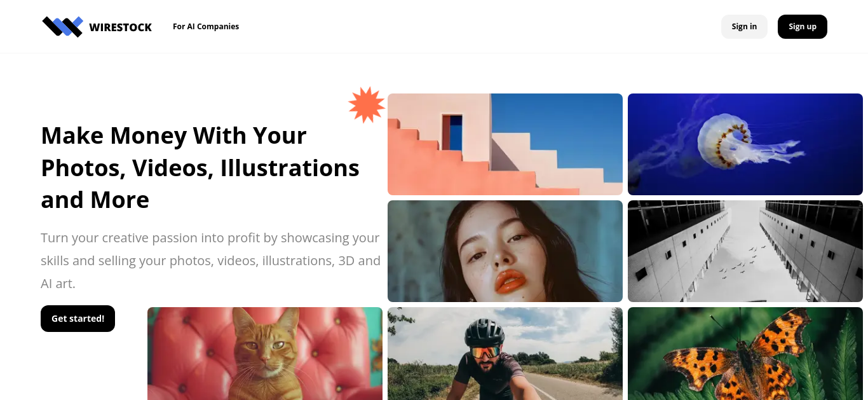
Task: Click the Wirestock logo icon
Action: pyautogui.click(x=62, y=27)
